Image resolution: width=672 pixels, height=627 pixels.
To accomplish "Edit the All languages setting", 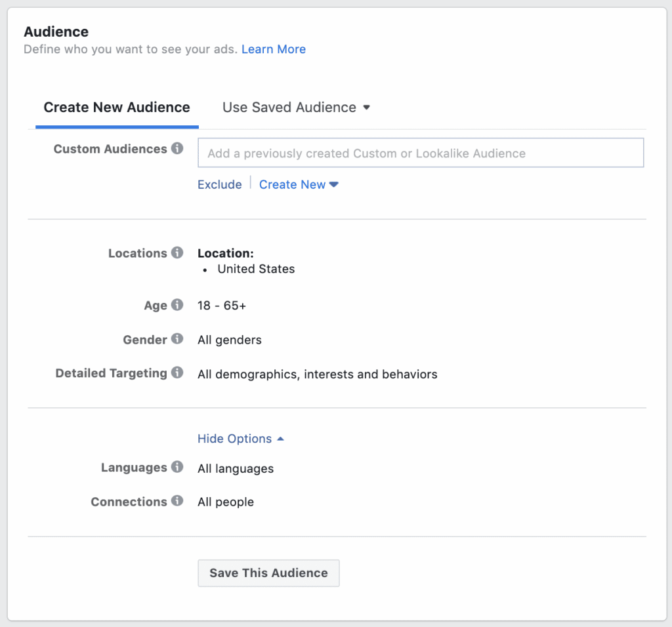I will point(236,468).
